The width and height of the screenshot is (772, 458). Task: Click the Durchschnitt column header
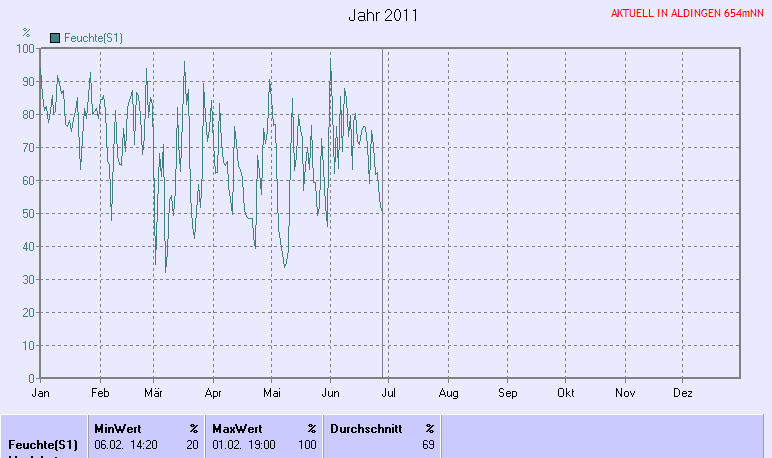(363, 428)
